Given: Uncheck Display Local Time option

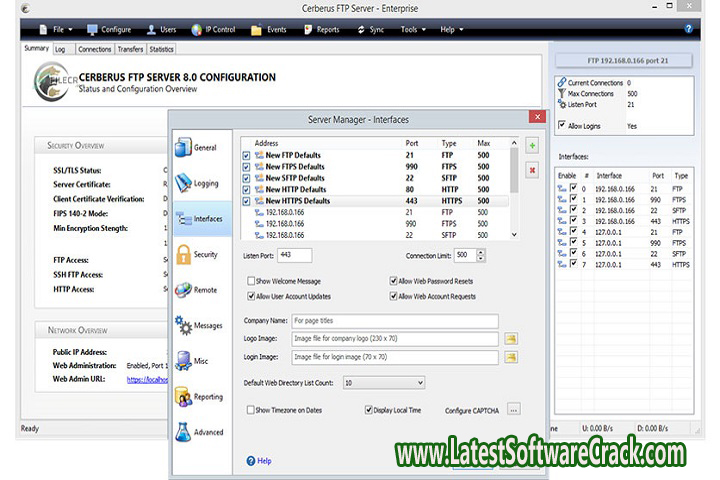Looking at the screenshot, I should pyautogui.click(x=369, y=410).
